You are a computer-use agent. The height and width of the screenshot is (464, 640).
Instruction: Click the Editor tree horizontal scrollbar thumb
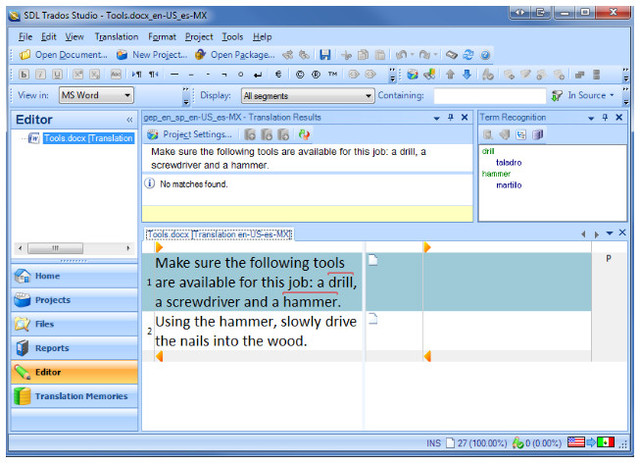(56, 248)
